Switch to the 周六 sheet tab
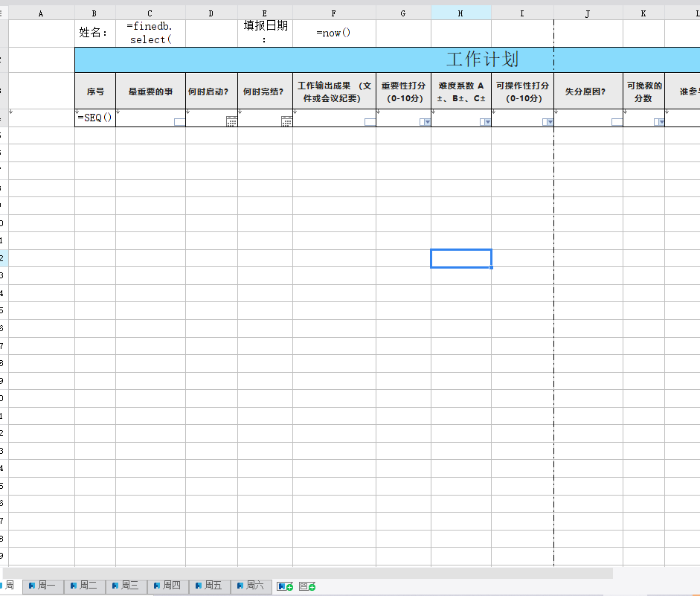 point(251,586)
